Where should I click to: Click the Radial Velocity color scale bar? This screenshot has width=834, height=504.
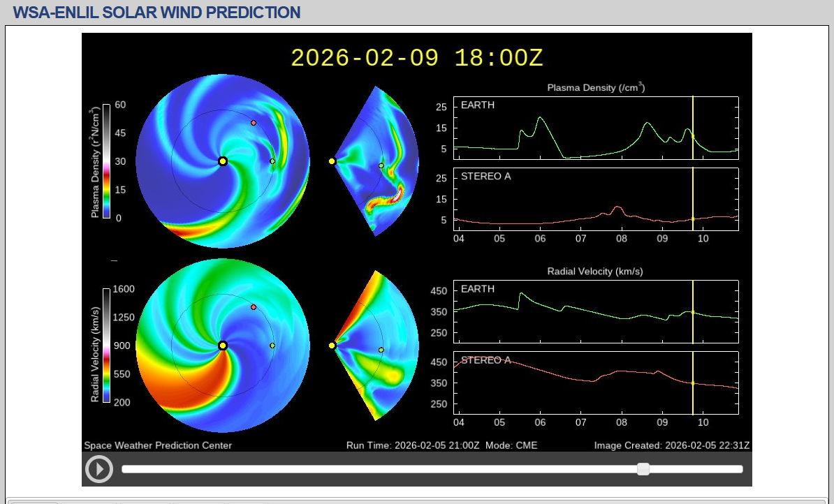tap(106, 346)
